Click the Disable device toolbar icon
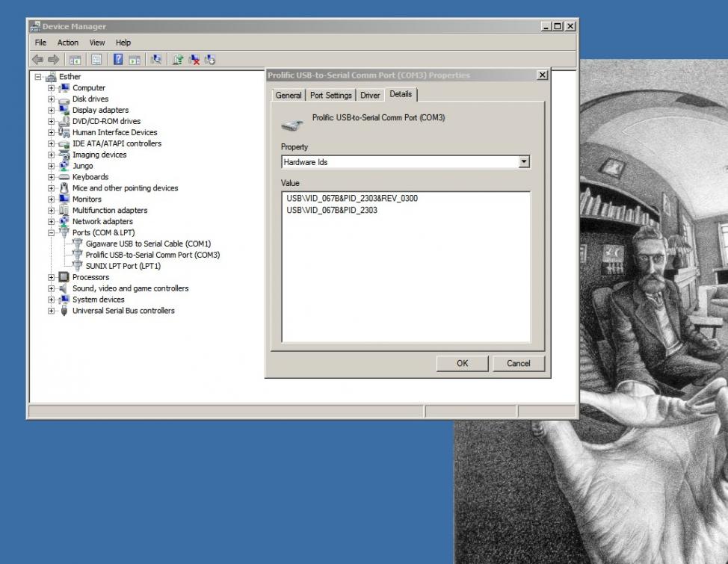Screen dimensions: 728x564 (x=210, y=60)
